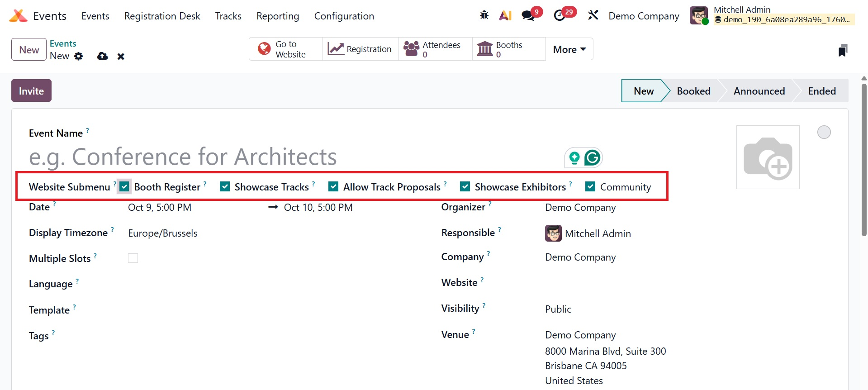Discard changes with the X icon

(x=121, y=57)
